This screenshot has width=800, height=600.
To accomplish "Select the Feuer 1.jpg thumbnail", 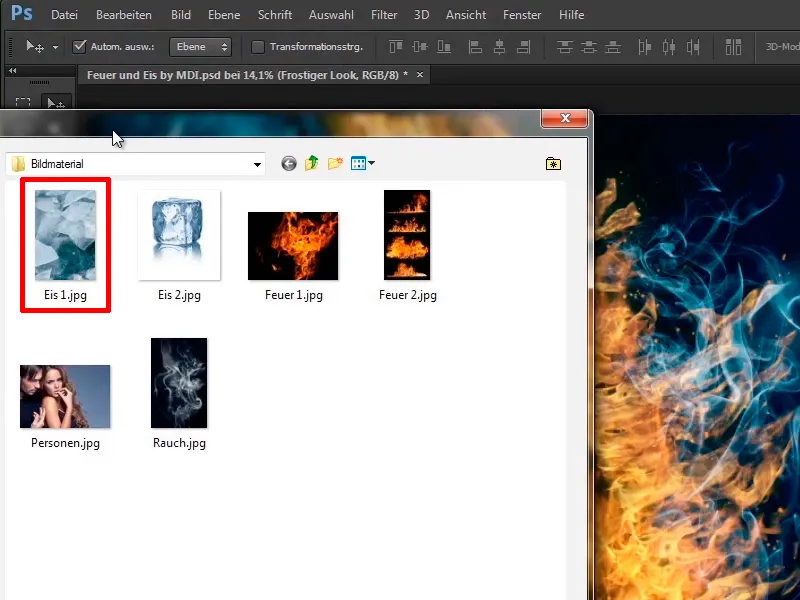I will click(293, 246).
